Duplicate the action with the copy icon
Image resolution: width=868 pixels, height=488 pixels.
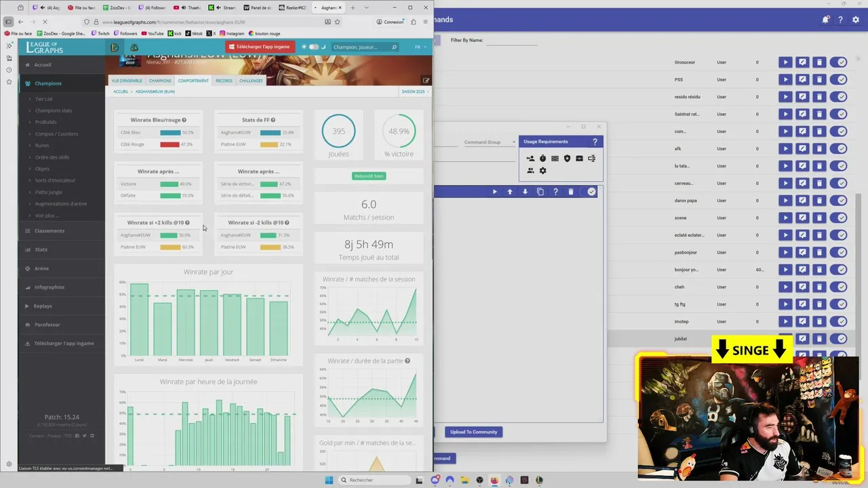[x=540, y=192]
